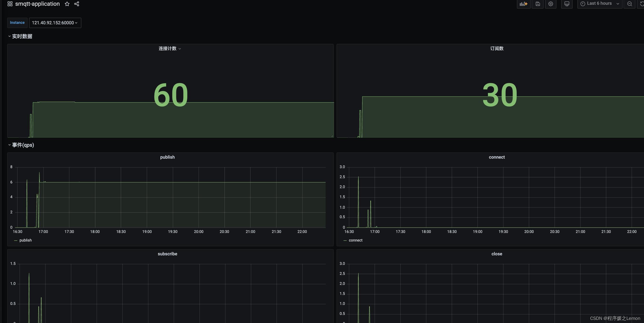Cycle view mode with the monitor icon
This screenshot has width=644, height=323.
(x=567, y=4)
